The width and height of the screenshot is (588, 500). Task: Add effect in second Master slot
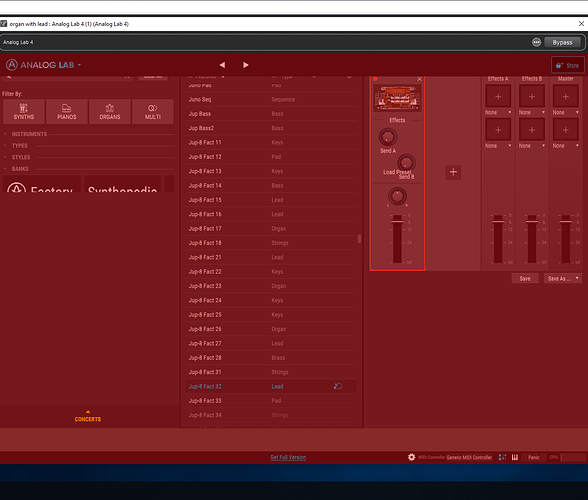[566, 130]
